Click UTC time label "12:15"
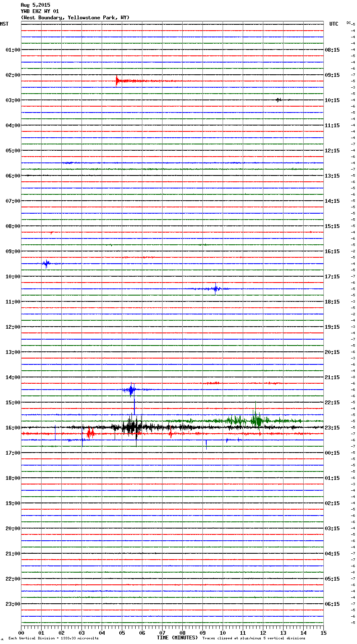The height and width of the screenshot is (644, 357). click(x=332, y=151)
